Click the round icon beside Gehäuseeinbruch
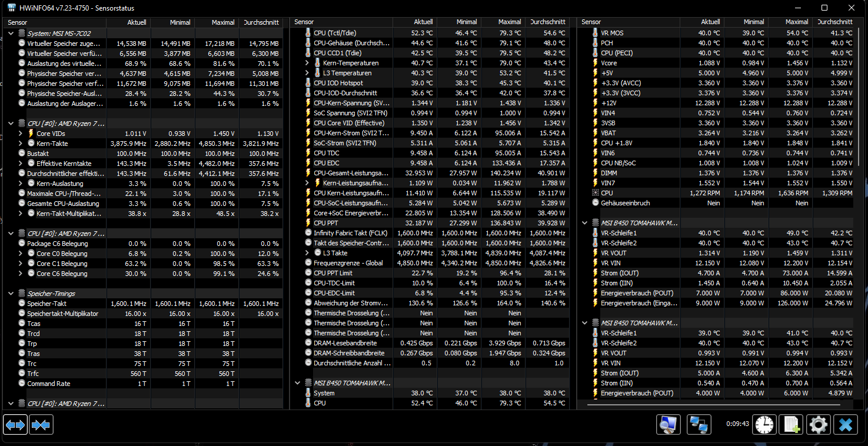This screenshot has width=868, height=446. tap(595, 203)
